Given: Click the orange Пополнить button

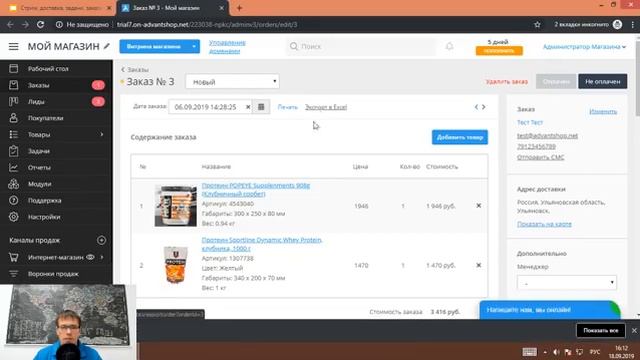Looking at the screenshot, I should [499, 51].
